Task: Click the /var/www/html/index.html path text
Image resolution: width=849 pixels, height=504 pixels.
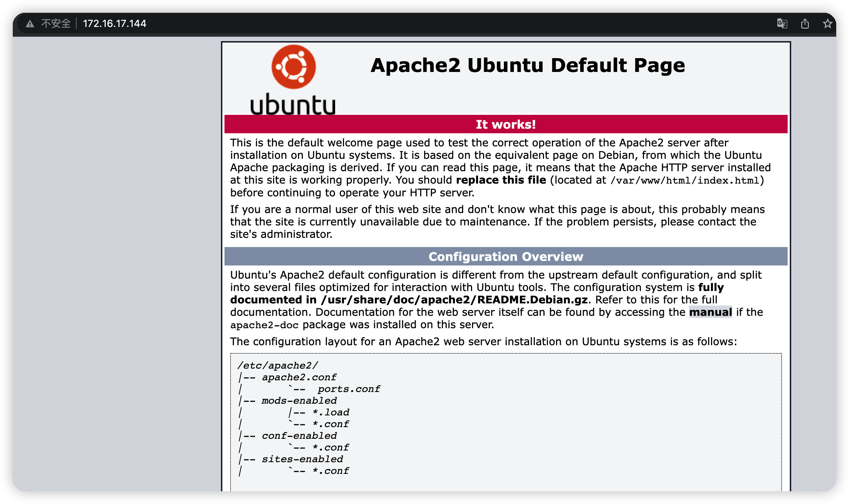Action: coord(684,181)
